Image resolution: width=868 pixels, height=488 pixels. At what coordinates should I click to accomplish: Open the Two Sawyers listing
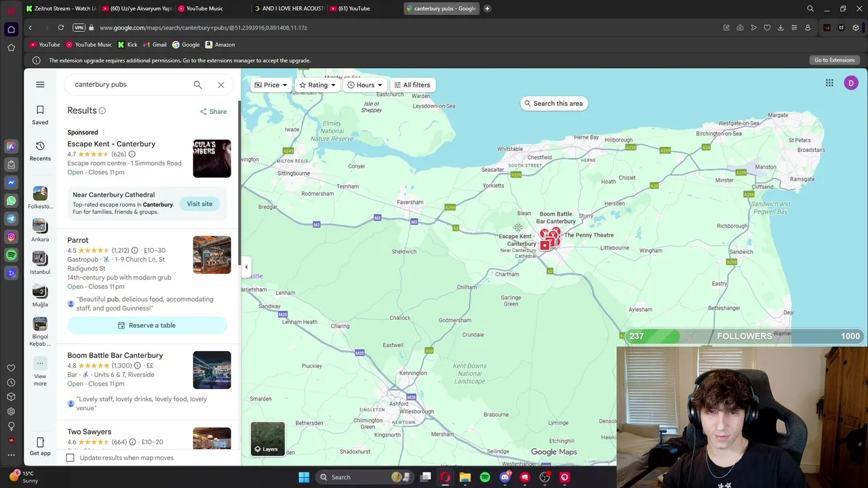tap(89, 432)
